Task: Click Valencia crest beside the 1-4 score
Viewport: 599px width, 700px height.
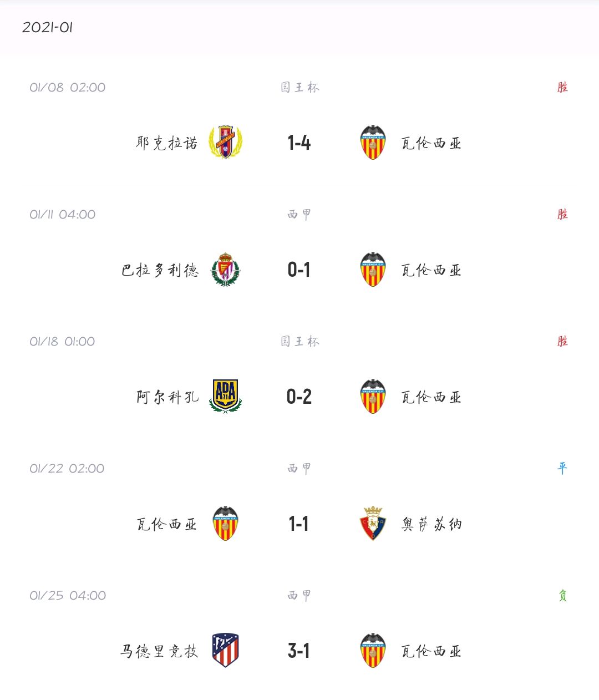Action: click(373, 143)
